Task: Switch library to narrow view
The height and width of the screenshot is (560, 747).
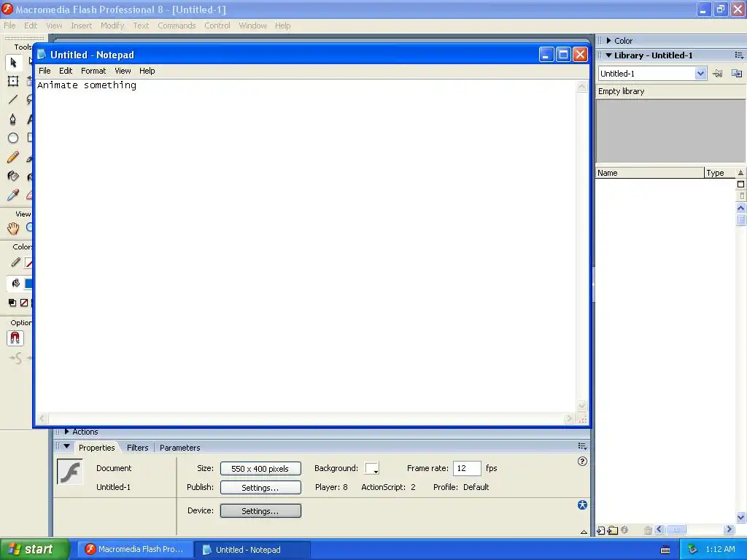Action: coord(741,195)
